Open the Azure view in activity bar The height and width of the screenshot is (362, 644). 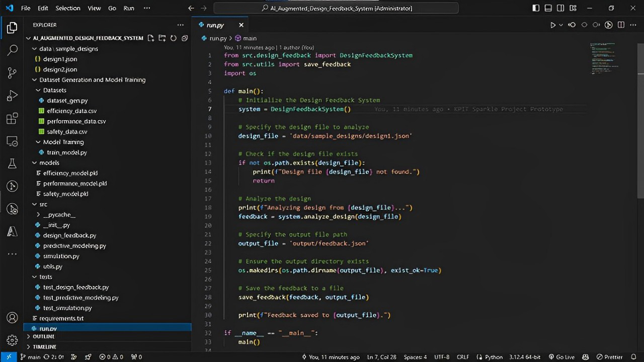(x=12, y=232)
